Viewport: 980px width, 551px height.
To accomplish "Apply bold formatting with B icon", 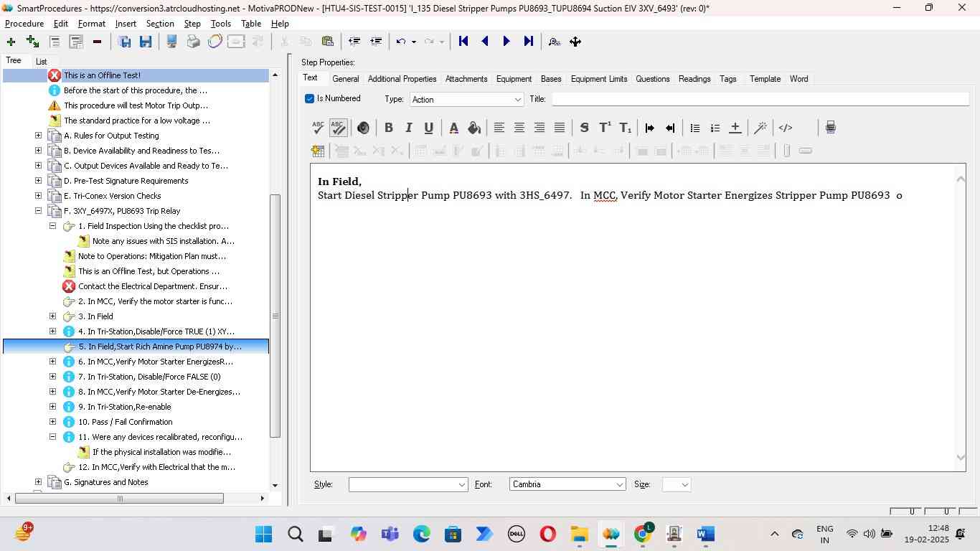I will 388,128.
